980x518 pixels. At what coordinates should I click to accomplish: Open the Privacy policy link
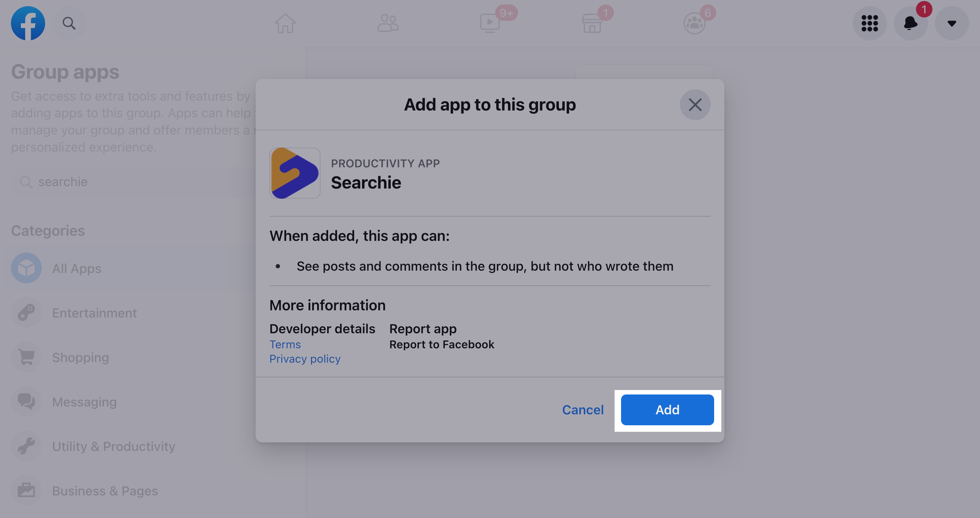click(305, 359)
